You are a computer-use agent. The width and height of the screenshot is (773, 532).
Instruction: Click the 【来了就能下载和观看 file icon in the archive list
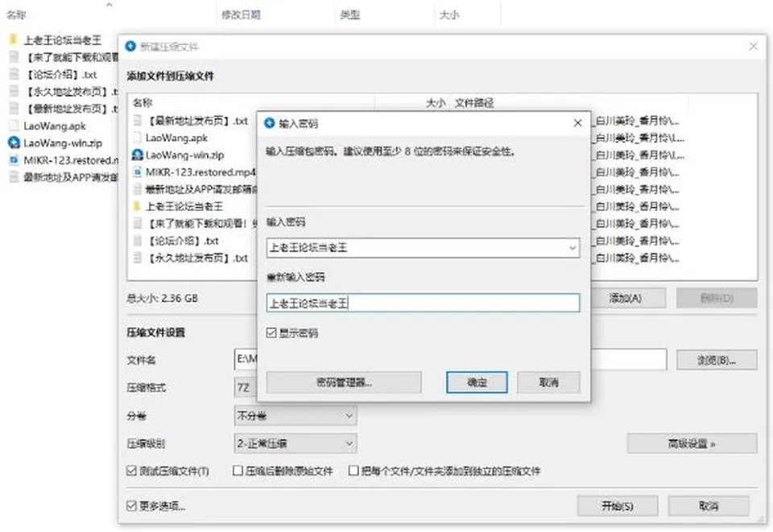pos(138,223)
